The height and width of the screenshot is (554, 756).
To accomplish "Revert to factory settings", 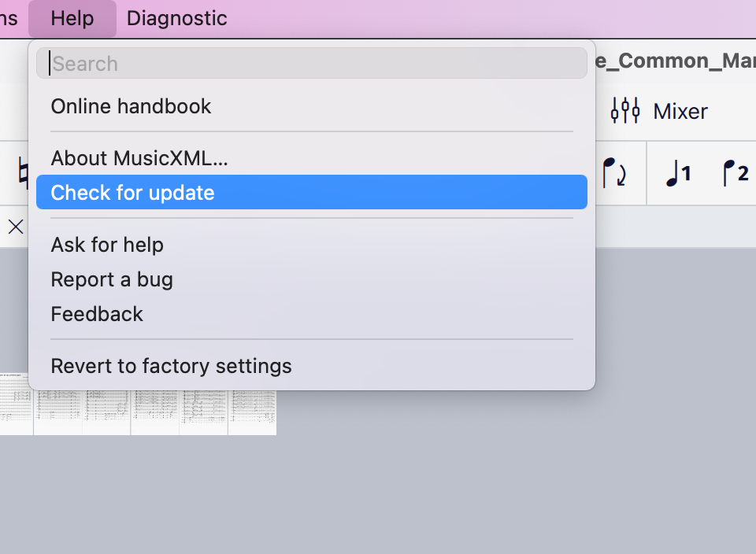I will [x=171, y=365].
